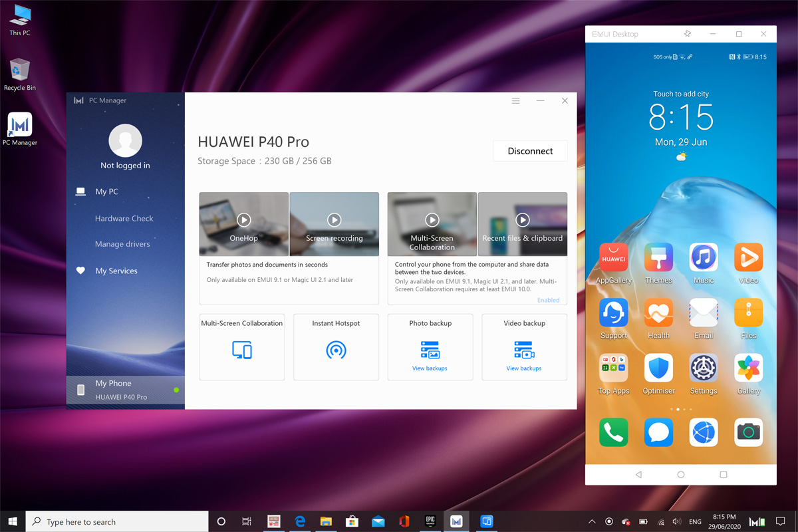Click View backups under Video backup
798x532 pixels.
[524, 368]
